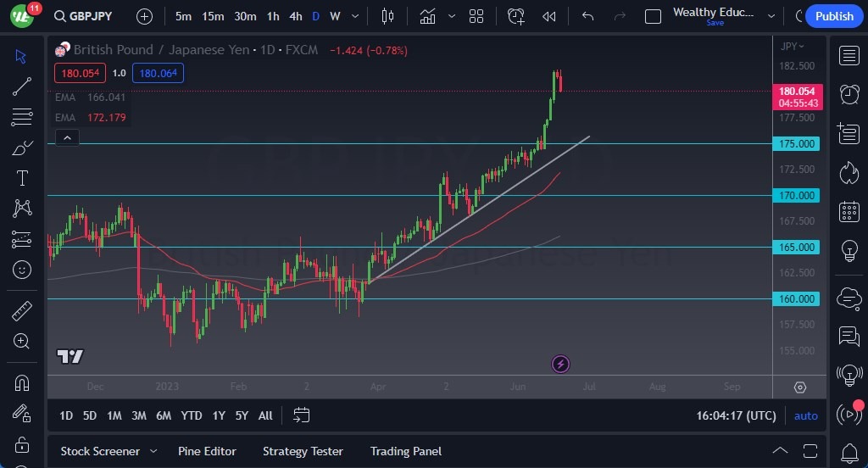
Task: Open the ideas lightbulb panel
Action: [849, 250]
